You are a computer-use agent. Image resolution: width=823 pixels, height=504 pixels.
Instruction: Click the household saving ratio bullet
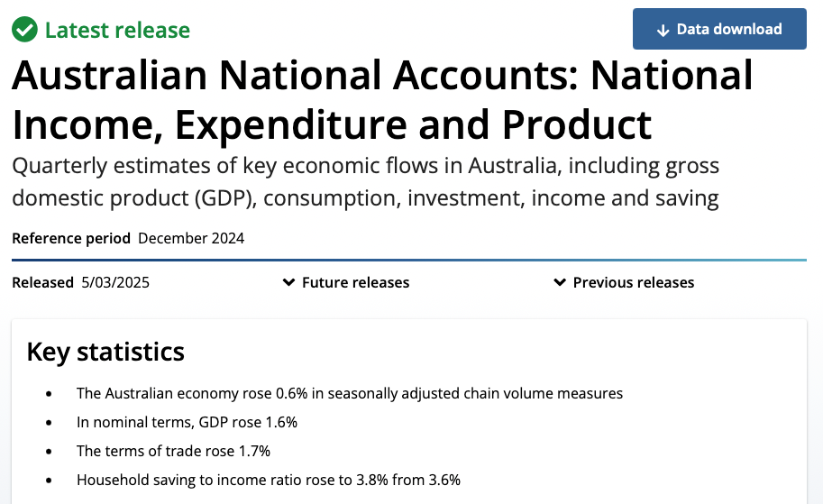pyautogui.click(x=269, y=480)
